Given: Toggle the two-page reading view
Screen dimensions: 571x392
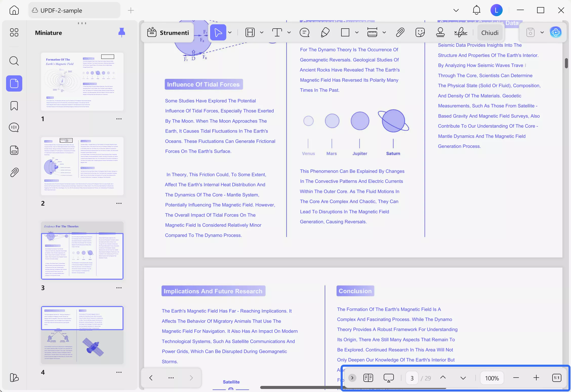Looking at the screenshot, I should coord(368,378).
